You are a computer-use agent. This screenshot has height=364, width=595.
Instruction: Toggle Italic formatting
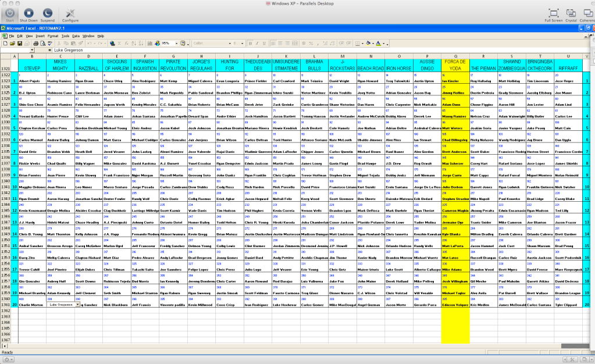pyautogui.click(x=257, y=43)
